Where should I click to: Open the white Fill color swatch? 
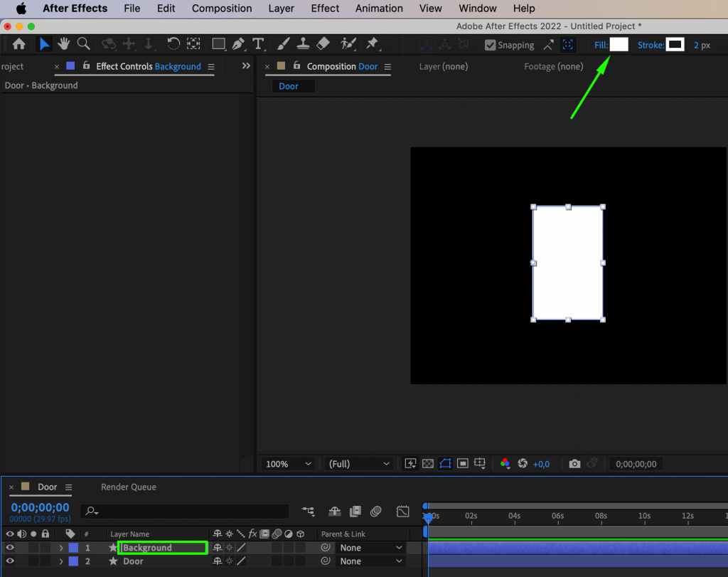(x=619, y=44)
